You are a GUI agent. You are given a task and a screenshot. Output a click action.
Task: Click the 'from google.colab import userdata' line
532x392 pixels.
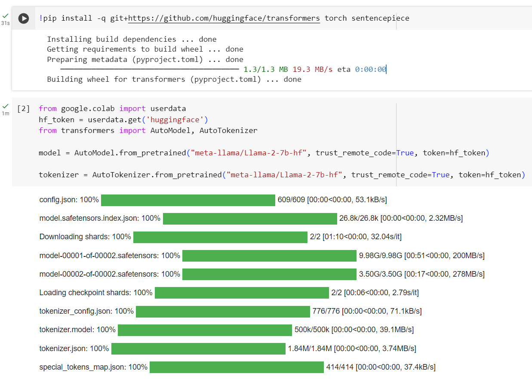[112, 108]
